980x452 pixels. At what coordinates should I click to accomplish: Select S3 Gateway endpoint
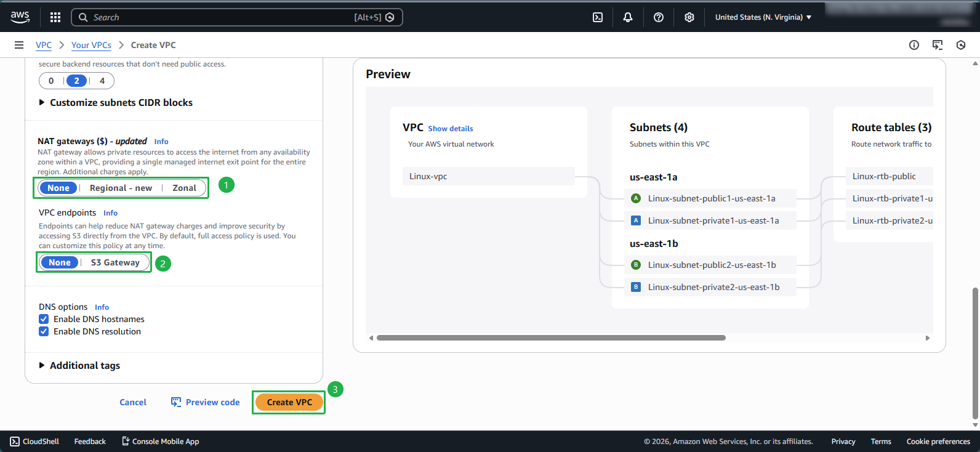[x=115, y=262]
